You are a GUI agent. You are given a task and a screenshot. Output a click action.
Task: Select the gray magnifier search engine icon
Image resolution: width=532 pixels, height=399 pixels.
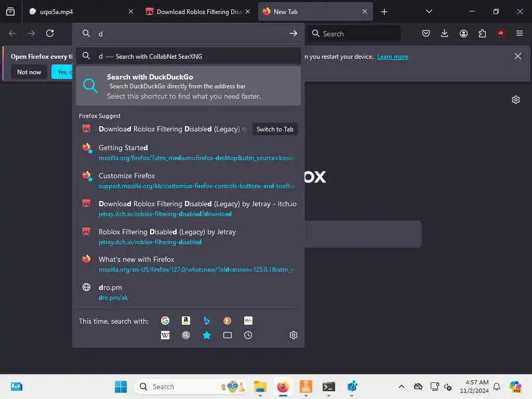tap(186, 335)
